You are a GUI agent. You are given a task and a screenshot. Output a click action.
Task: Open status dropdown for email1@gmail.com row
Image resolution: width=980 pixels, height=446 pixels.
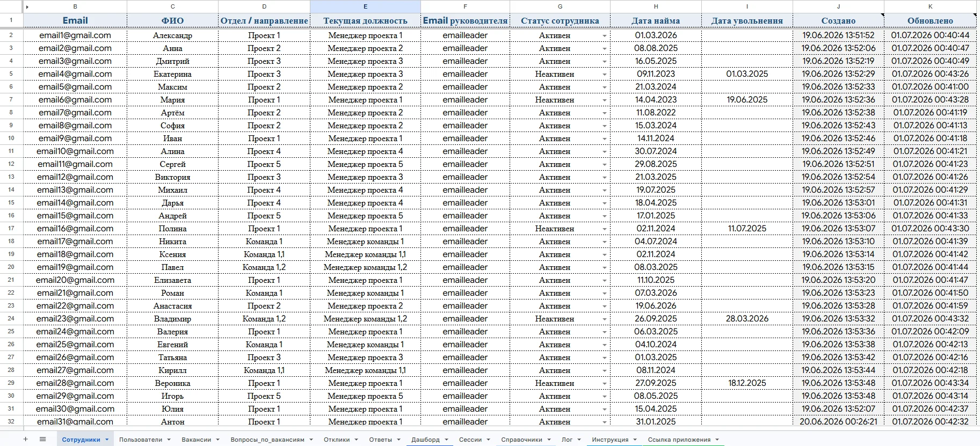(604, 36)
